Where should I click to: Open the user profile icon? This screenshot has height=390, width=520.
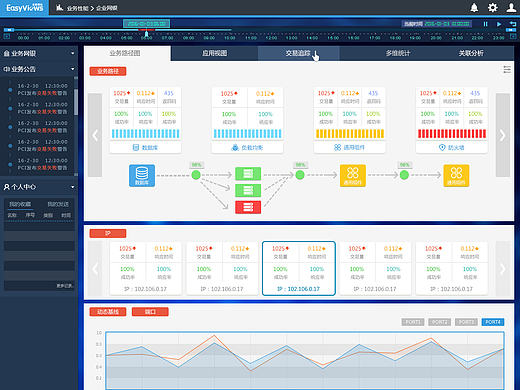[511, 8]
